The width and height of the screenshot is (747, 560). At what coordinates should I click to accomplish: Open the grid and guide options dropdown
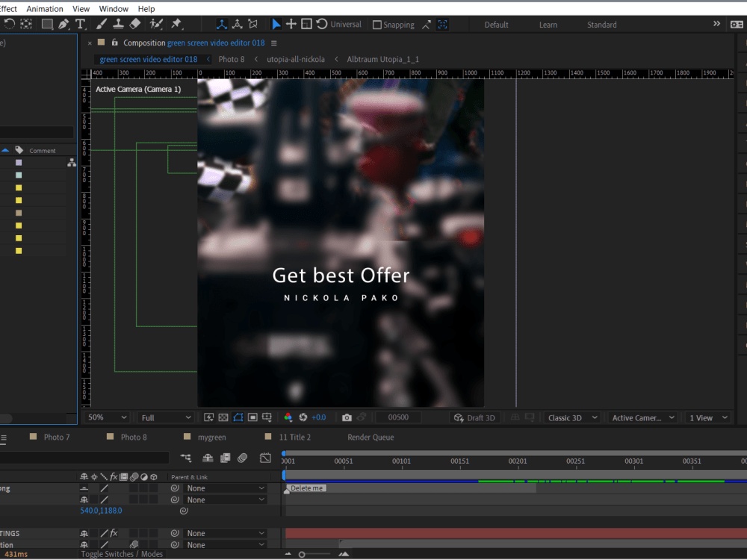coord(267,417)
